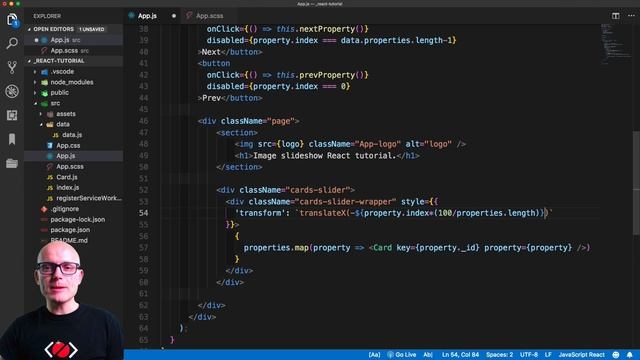Screen dimensions: 640x360
Task: Place cursor on properties.map call
Action: tap(276, 247)
